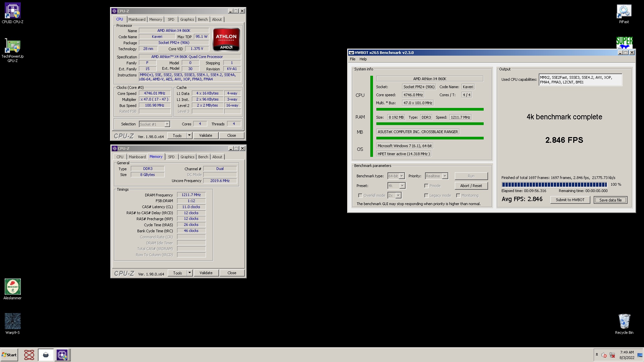Toggle the Legacy mode checkbox

(426, 195)
